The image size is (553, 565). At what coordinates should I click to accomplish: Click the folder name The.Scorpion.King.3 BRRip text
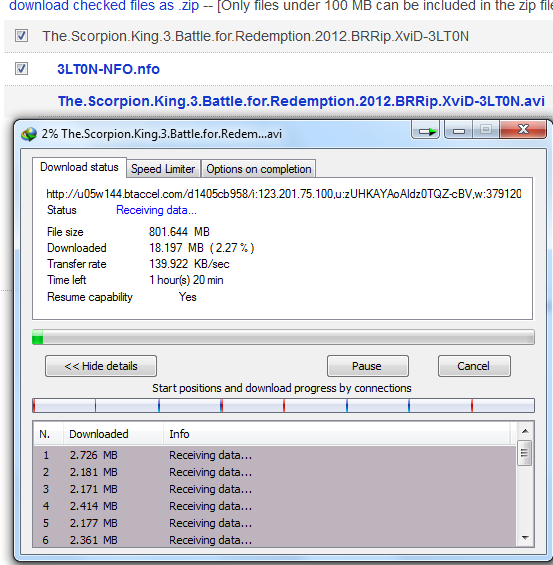(255, 36)
